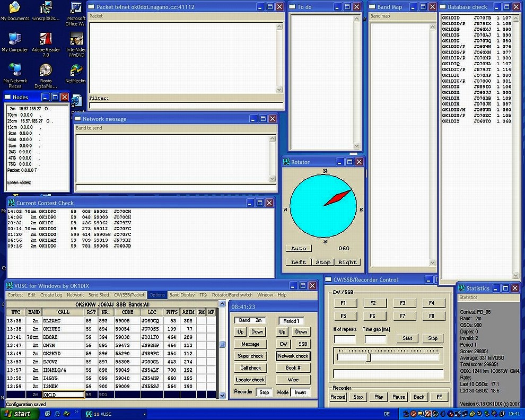Click Packet telnet Filter input field

click(x=186, y=105)
